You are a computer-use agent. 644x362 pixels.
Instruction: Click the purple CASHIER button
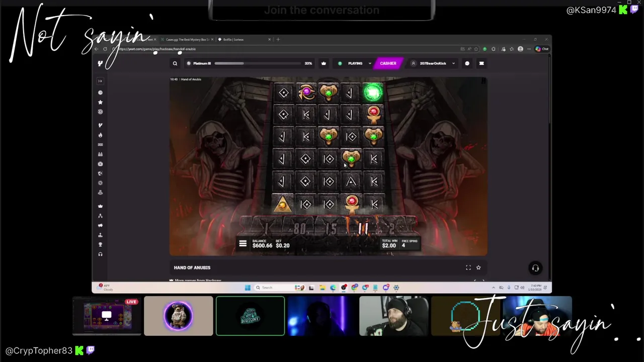(x=388, y=63)
